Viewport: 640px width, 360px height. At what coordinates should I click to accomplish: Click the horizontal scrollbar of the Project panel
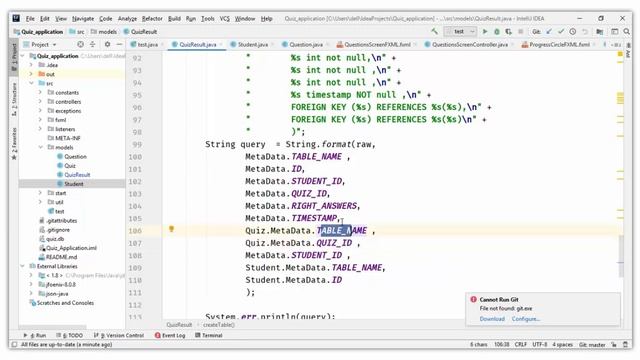(x=53, y=327)
